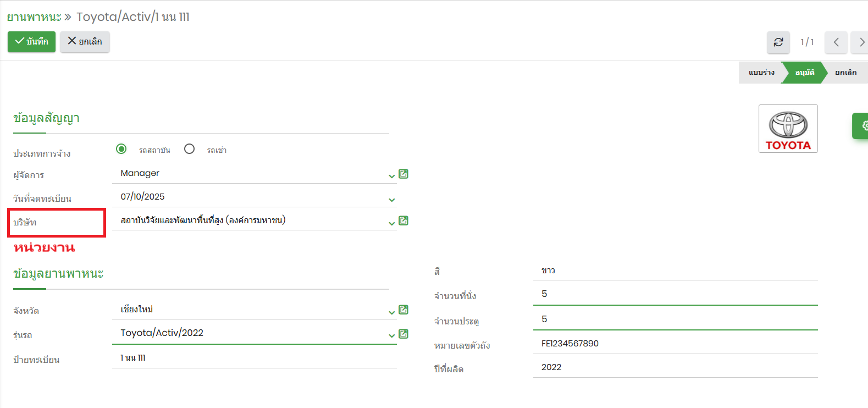Click the Toyota logo image

[x=788, y=129]
